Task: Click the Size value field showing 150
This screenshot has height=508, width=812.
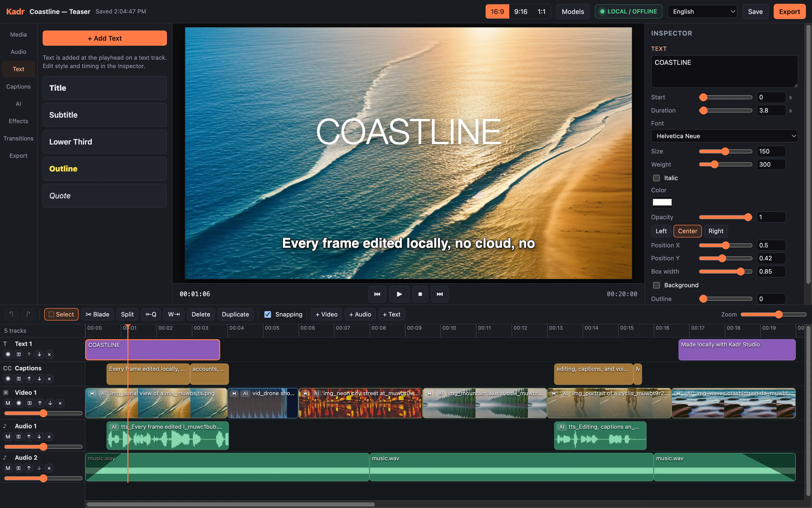Action: [771, 151]
